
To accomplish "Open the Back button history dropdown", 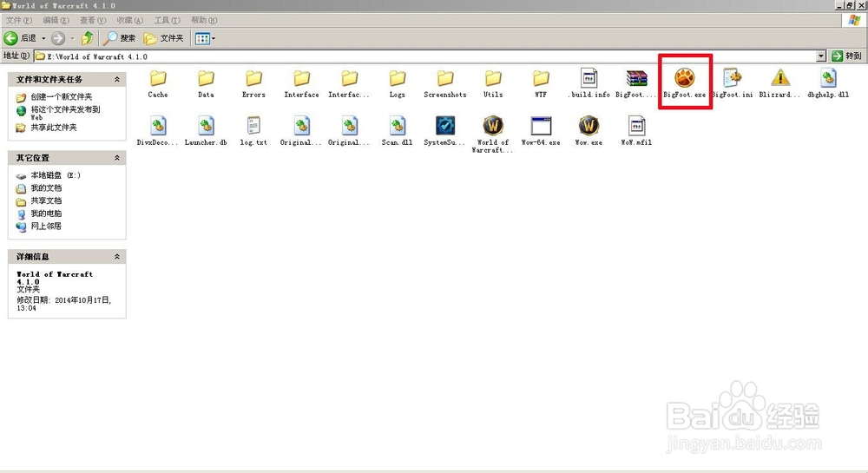I will coord(43,38).
